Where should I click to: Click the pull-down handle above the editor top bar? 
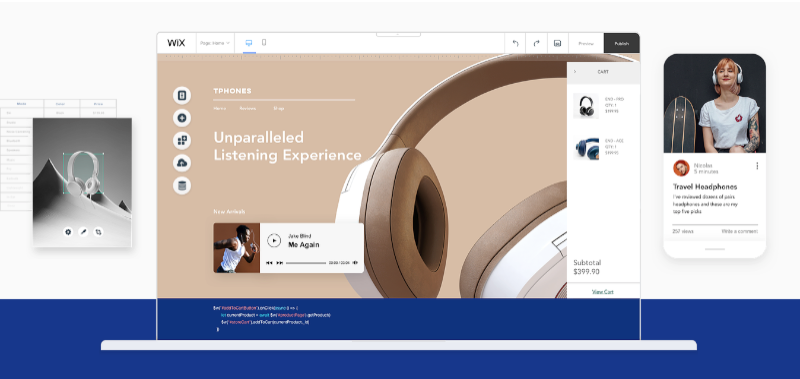pos(398,35)
